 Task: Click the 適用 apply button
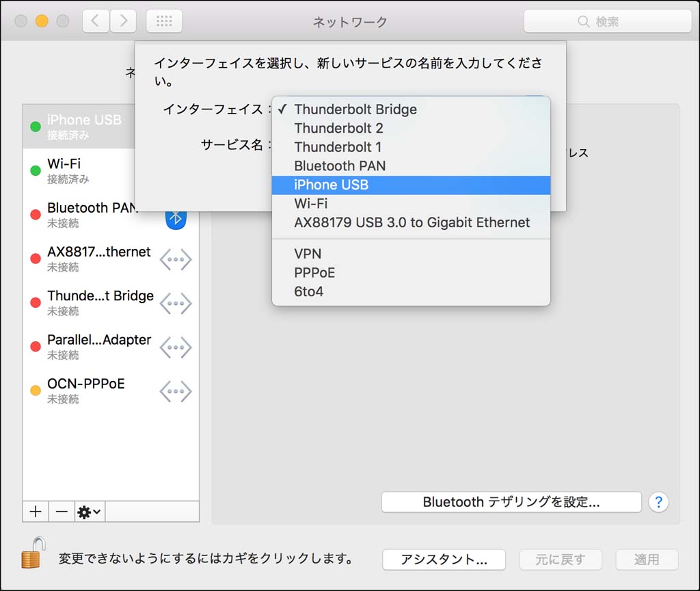(x=647, y=560)
